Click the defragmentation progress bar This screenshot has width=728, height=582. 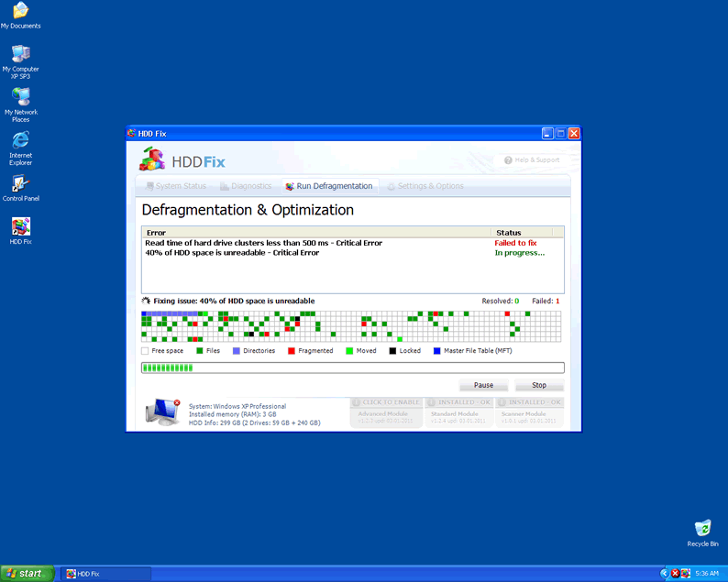[352, 368]
